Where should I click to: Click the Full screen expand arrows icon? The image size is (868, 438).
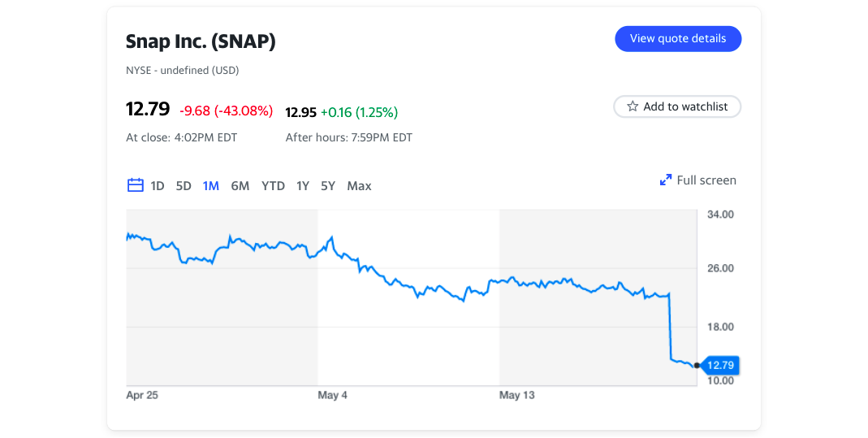[666, 180]
